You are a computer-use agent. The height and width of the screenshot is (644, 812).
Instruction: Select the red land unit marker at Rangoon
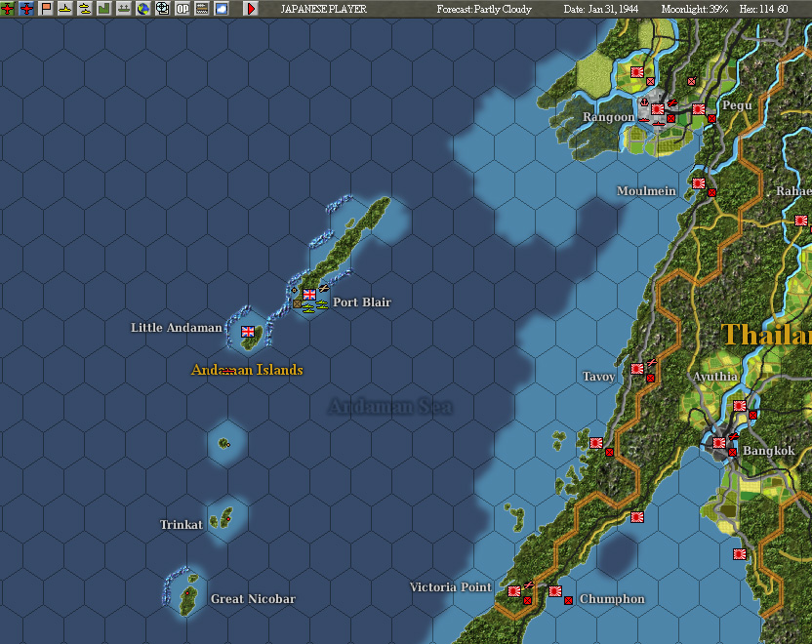671,118
